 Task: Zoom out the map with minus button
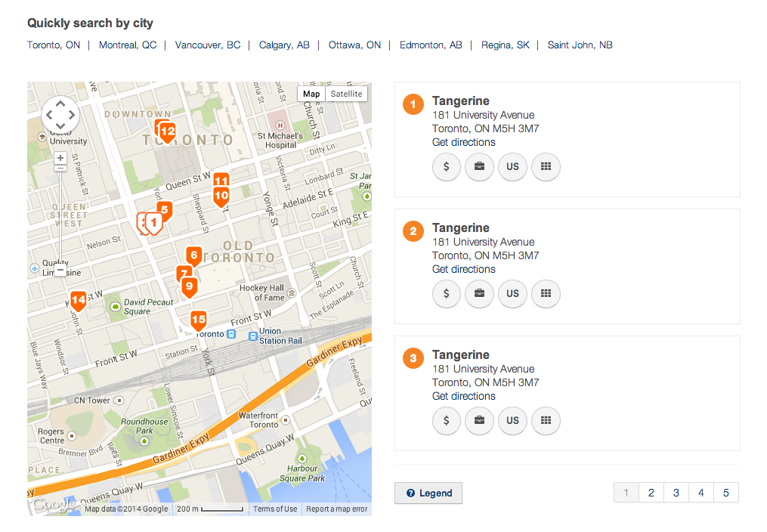tap(60, 270)
